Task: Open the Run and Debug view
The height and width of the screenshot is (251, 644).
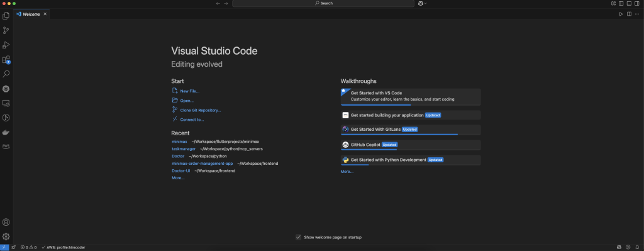Action: pos(6,45)
